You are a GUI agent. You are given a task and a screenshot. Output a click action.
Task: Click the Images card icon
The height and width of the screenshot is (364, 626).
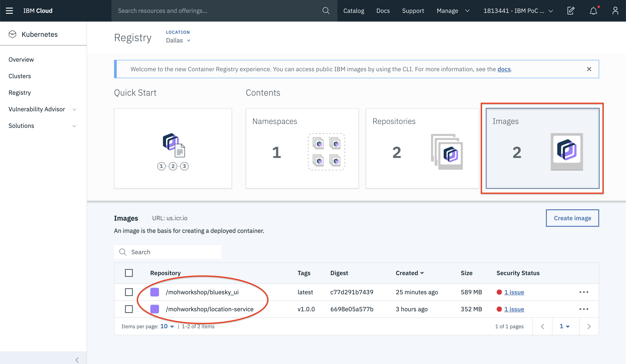(567, 152)
